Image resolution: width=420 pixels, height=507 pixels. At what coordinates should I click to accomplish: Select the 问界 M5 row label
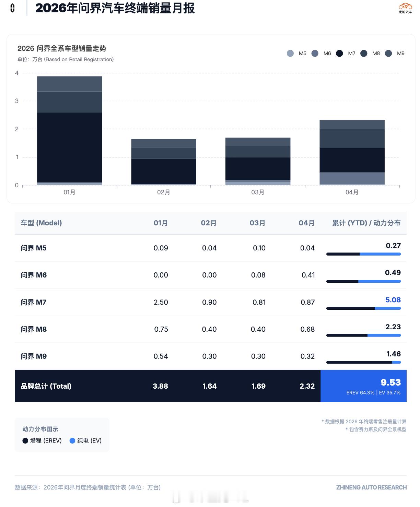click(34, 248)
